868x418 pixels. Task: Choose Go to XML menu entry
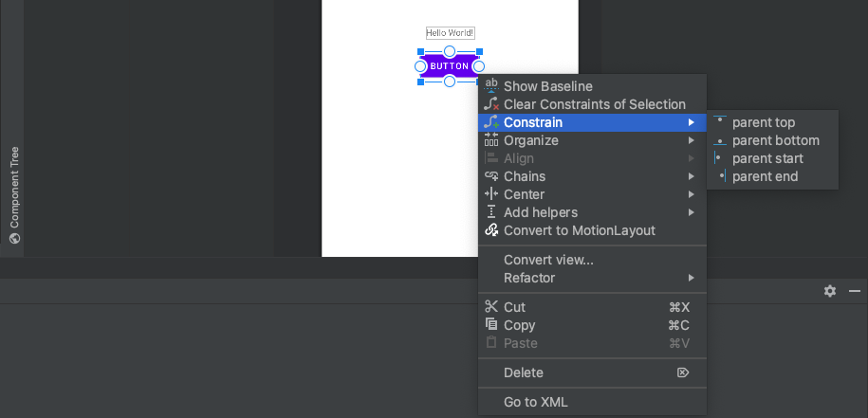pos(592,402)
